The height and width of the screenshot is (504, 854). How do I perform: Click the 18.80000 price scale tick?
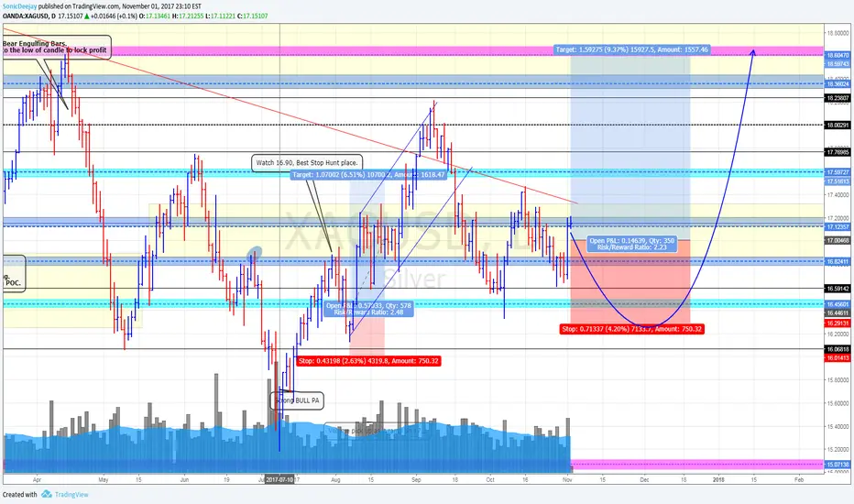click(838, 33)
